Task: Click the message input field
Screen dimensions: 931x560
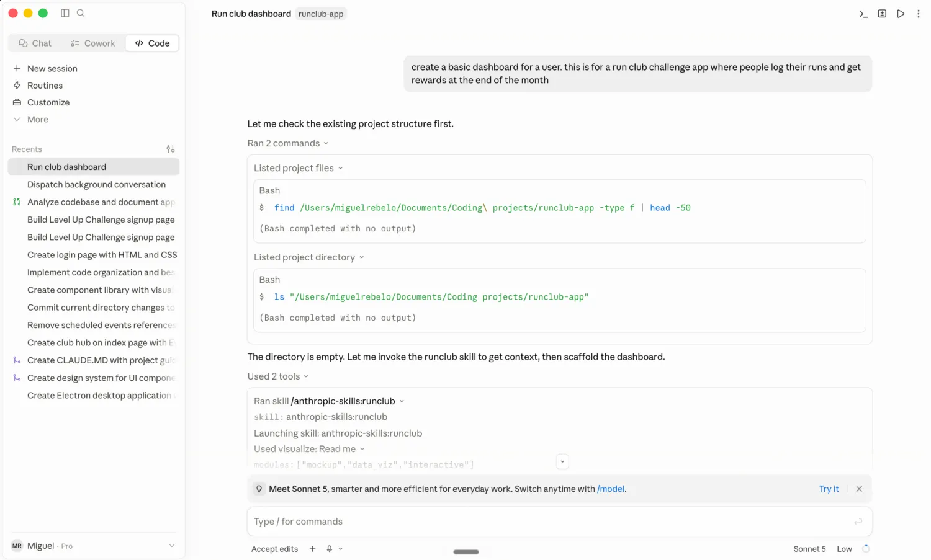Action: click(560, 522)
